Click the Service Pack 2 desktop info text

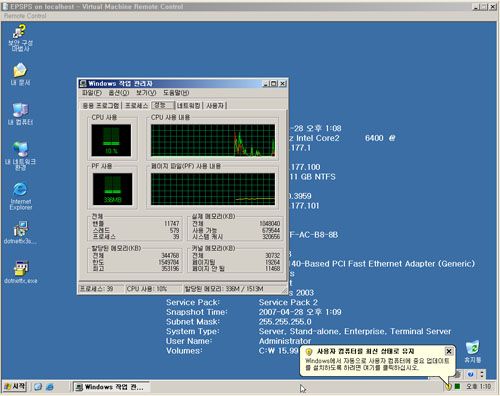pos(288,302)
